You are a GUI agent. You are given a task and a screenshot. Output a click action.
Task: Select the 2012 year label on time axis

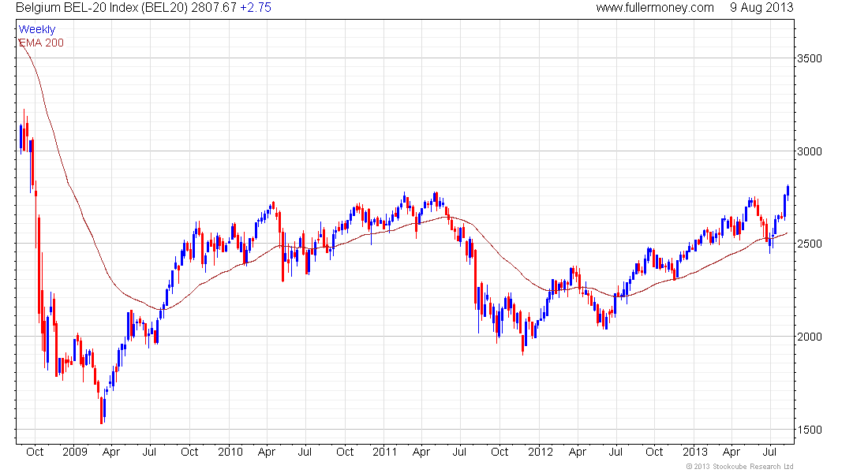(x=541, y=452)
